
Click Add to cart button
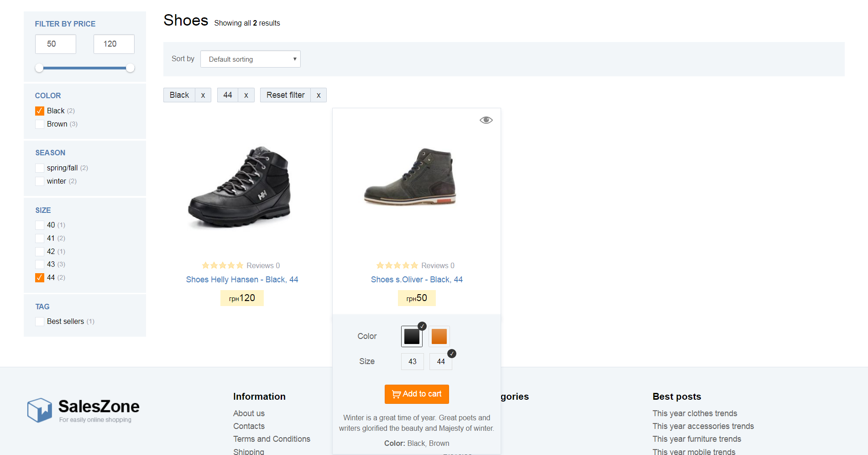click(417, 394)
